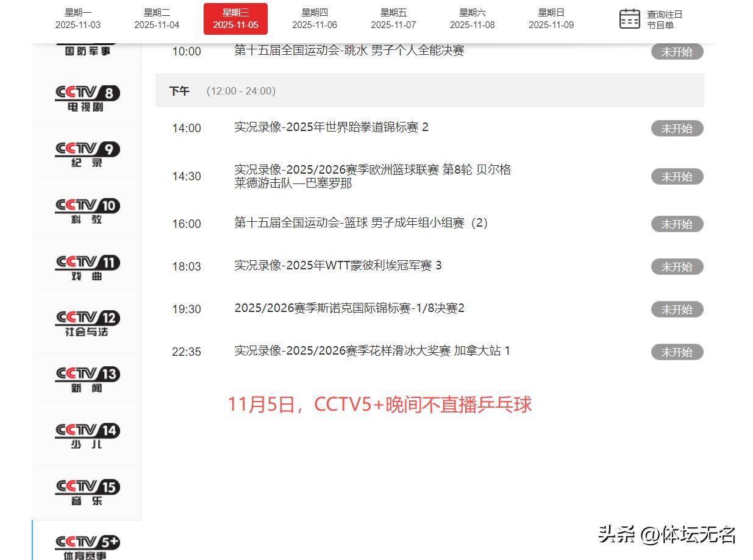Image resolution: width=753 pixels, height=560 pixels.
Task: Open the CCTV10 科教 channel
Action: [87, 211]
